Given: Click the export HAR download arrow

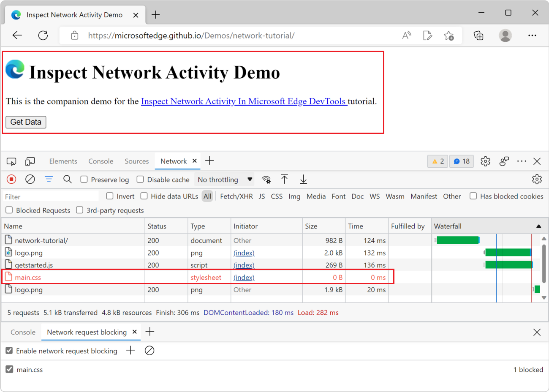Looking at the screenshot, I should [x=303, y=180].
